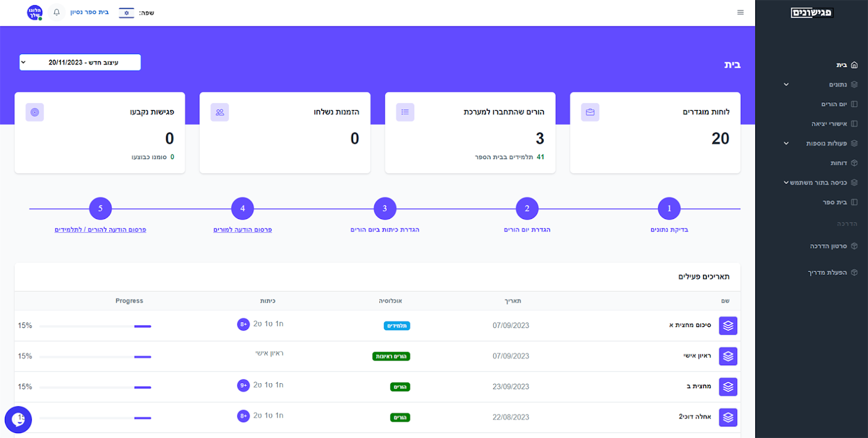Open the עיצוב חדש 20/11/2023 dropdown
The image size is (868, 438).
[x=80, y=62]
